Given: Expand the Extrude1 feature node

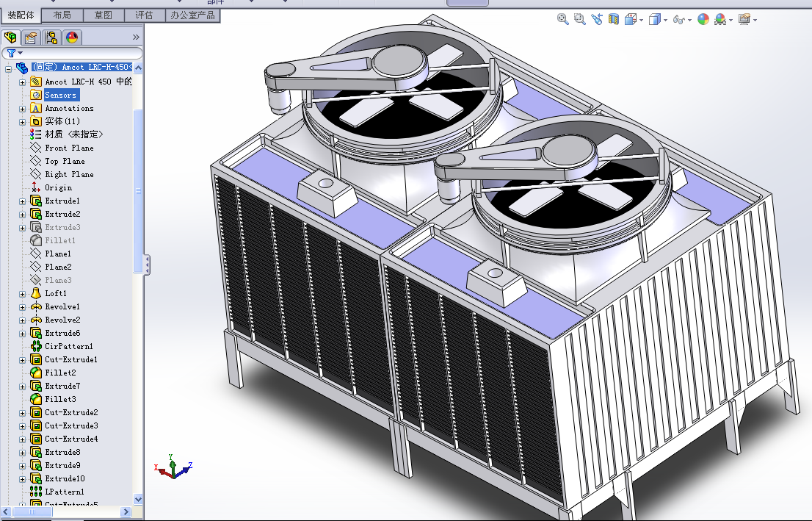Looking at the screenshot, I should pyautogui.click(x=22, y=201).
